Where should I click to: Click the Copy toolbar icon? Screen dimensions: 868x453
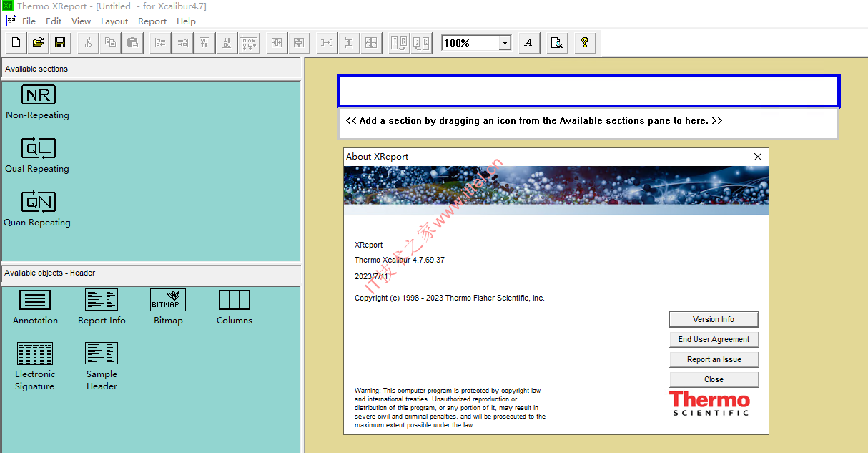[x=110, y=43]
